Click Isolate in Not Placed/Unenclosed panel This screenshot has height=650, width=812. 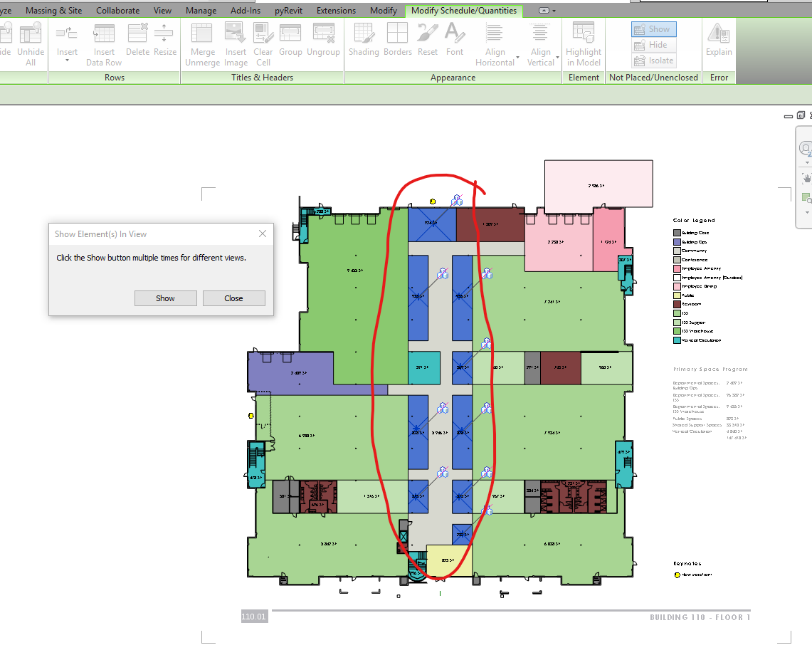653,61
